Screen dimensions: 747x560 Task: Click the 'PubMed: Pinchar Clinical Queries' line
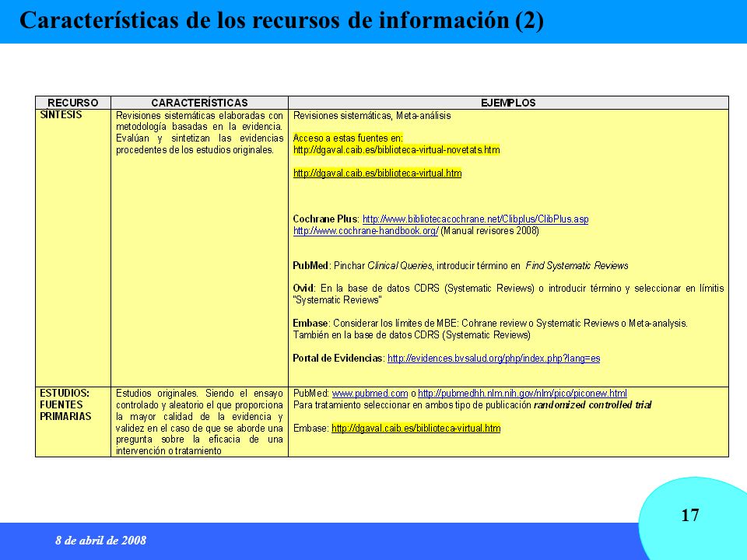coord(460,266)
